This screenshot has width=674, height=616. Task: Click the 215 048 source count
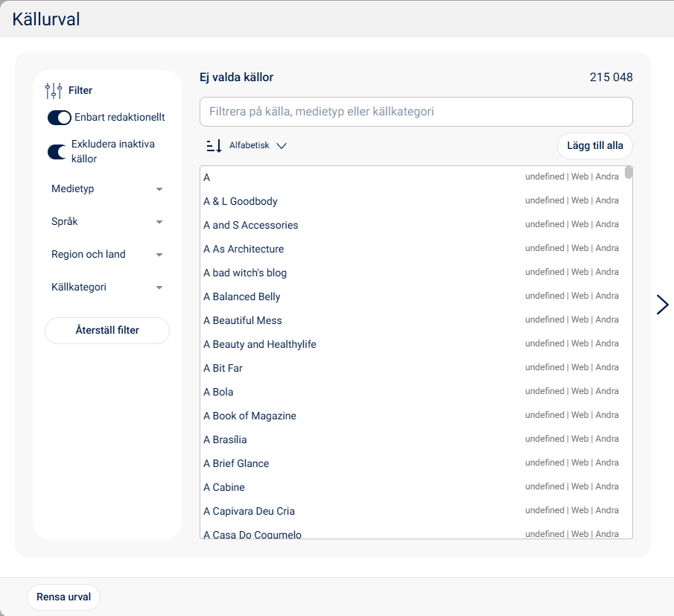pos(611,77)
